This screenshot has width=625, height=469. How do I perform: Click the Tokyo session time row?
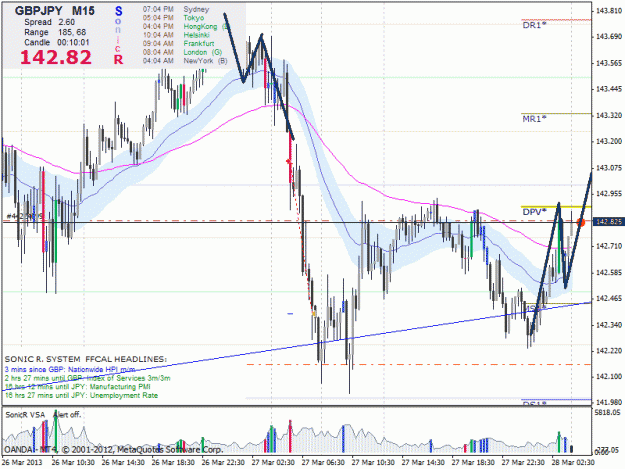(x=173, y=18)
